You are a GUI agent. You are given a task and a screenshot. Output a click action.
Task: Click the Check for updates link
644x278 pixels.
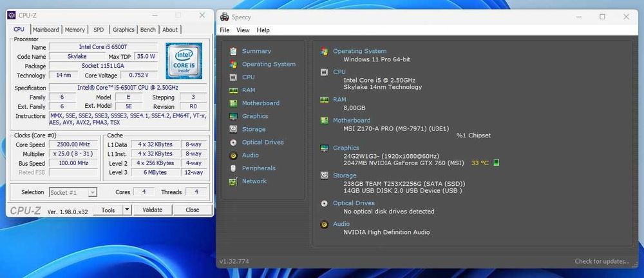[x=601, y=261]
